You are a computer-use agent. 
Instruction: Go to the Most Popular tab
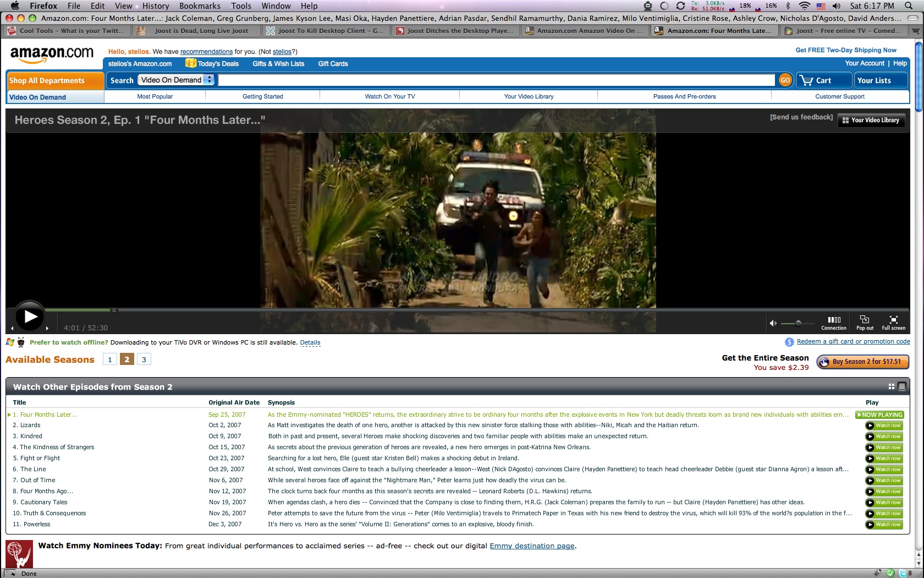click(155, 96)
